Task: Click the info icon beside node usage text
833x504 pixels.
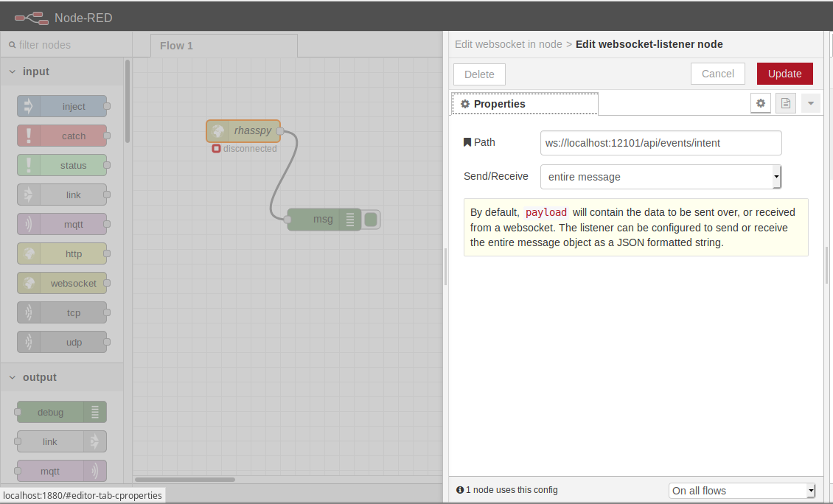Action: pos(461,489)
